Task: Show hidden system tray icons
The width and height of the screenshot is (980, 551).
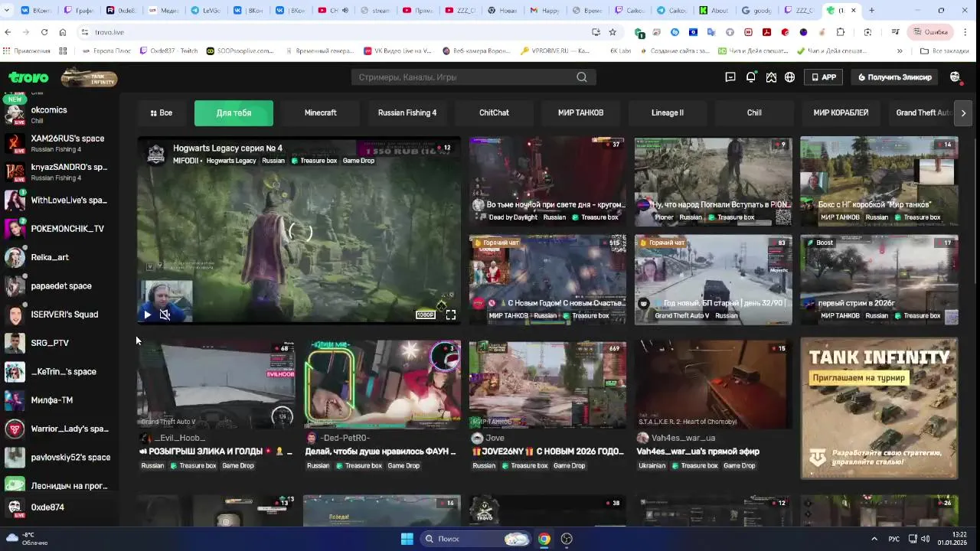Action: 874,539
